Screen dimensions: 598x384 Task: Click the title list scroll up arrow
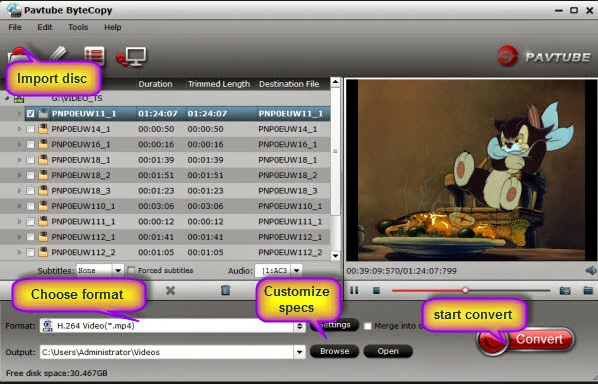pos(335,82)
